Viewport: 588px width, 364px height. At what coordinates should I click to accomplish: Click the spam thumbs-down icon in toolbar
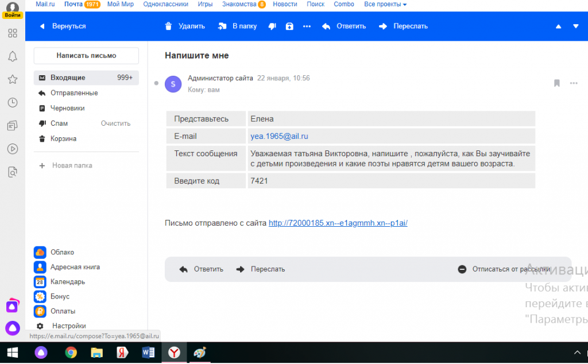[x=272, y=26]
